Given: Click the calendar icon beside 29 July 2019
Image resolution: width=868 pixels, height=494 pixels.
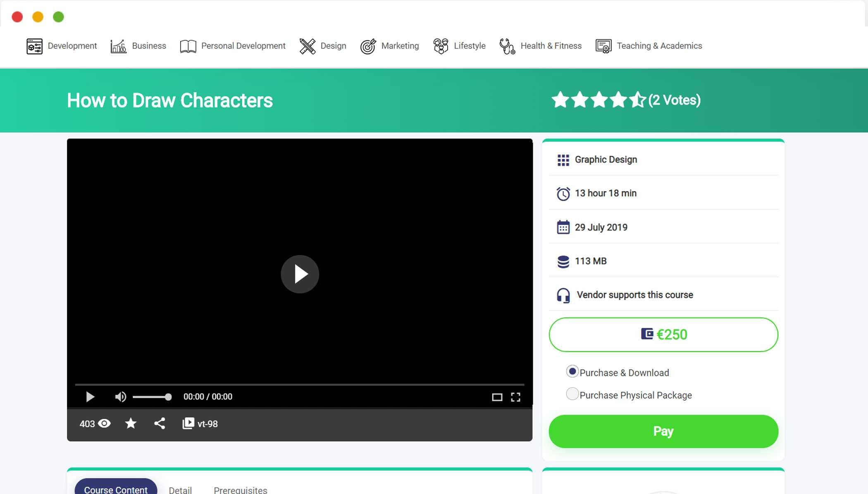Looking at the screenshot, I should coord(563,227).
